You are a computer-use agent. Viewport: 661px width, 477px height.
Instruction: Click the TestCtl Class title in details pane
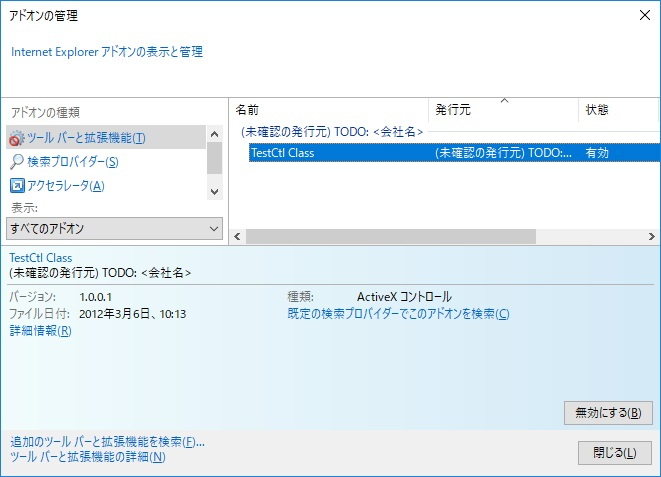(40, 257)
